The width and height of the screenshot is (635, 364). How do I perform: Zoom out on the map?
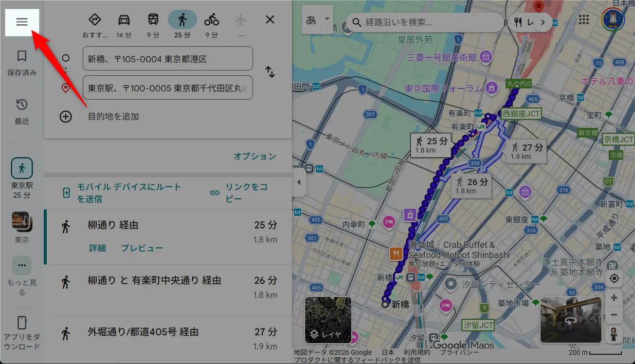point(614,315)
